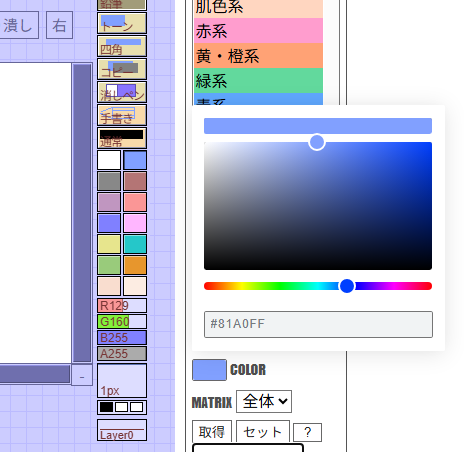Image resolution: width=464 pixels, height=452 pixels.
Task: Pick the teal palette swatch
Action: point(135,244)
